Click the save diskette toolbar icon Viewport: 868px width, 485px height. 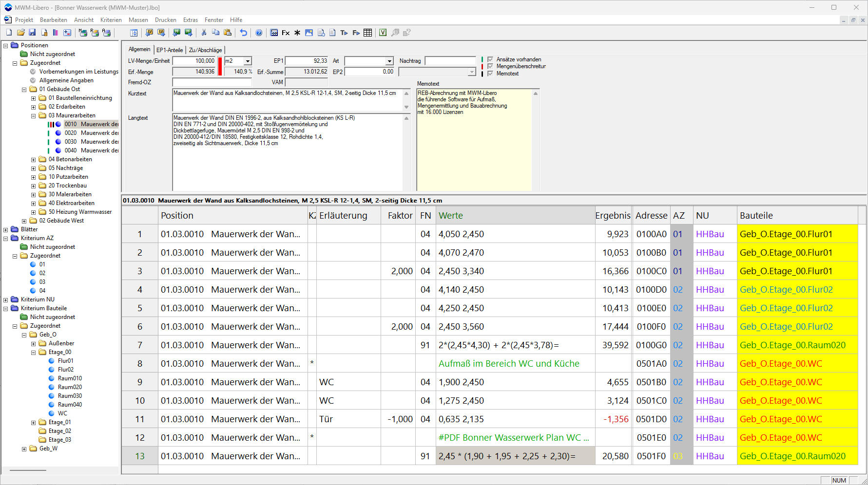pos(32,33)
